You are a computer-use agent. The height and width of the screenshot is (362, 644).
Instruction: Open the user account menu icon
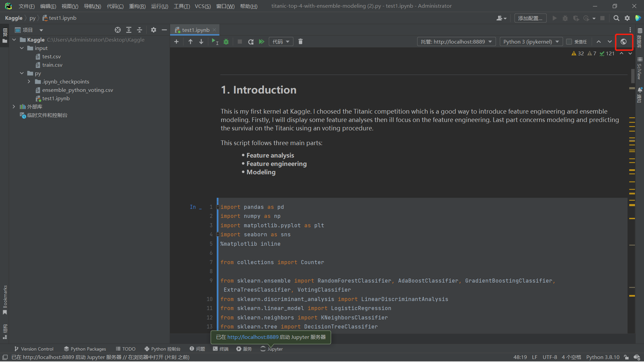[501, 18]
